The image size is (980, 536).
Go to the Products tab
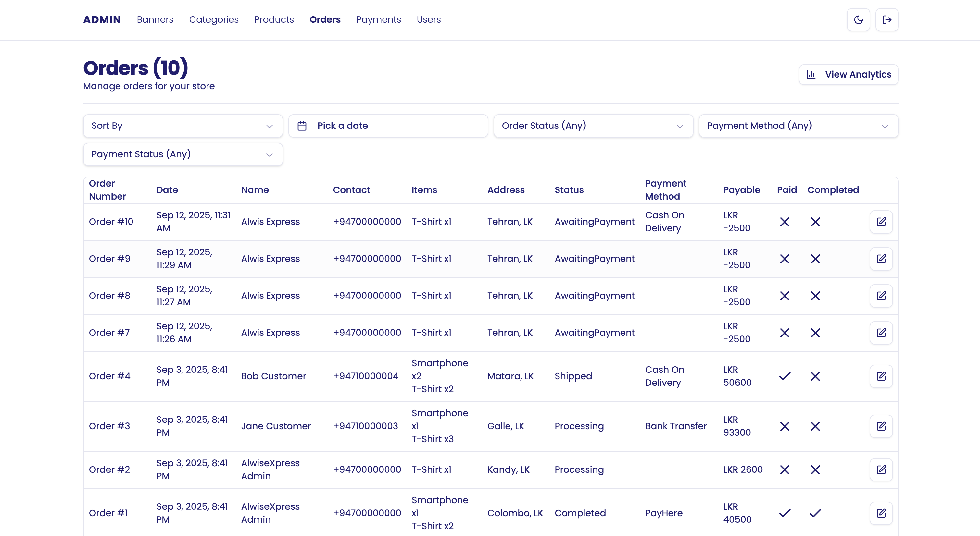click(x=274, y=19)
